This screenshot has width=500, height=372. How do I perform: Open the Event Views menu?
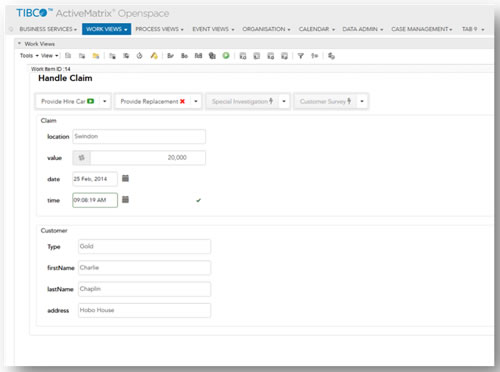click(x=213, y=29)
